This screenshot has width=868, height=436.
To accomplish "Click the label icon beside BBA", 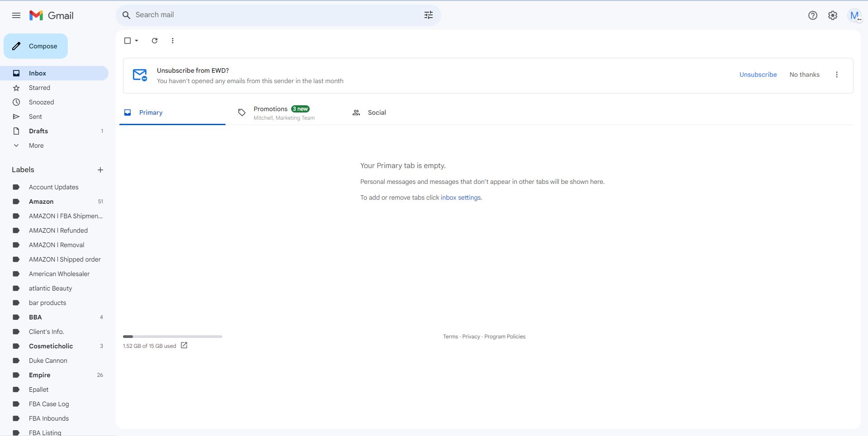I will pos(16,317).
